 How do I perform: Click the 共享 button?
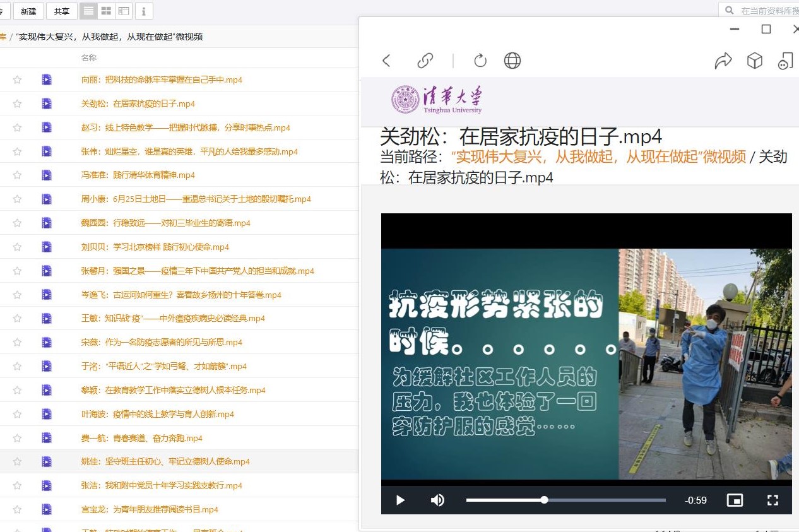click(x=62, y=11)
